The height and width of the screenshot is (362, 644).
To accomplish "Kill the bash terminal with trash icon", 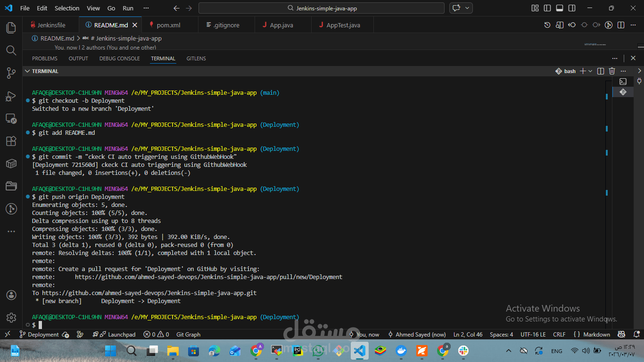I will point(612,71).
